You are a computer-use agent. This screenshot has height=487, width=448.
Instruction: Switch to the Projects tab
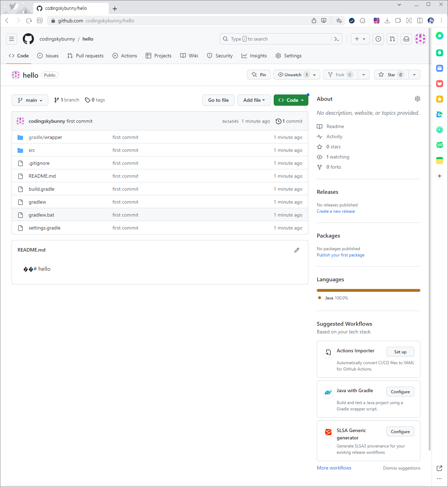(x=159, y=56)
